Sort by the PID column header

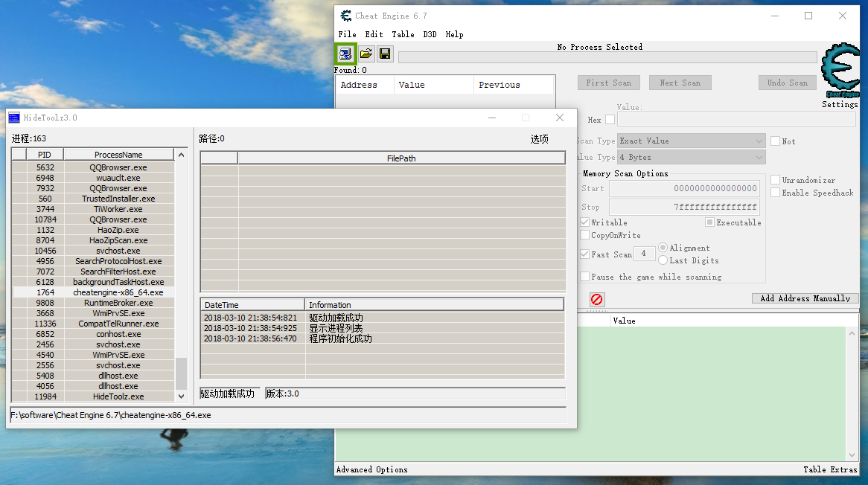click(x=44, y=154)
